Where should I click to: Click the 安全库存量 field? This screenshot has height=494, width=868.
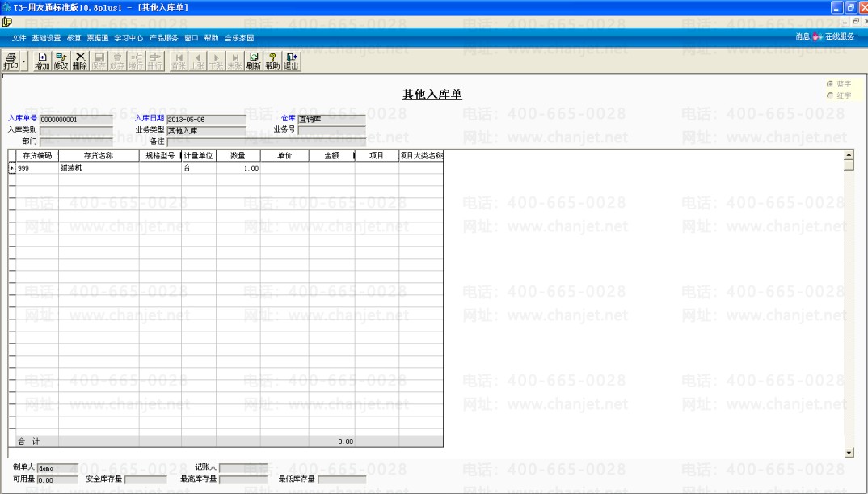pyautogui.click(x=145, y=479)
